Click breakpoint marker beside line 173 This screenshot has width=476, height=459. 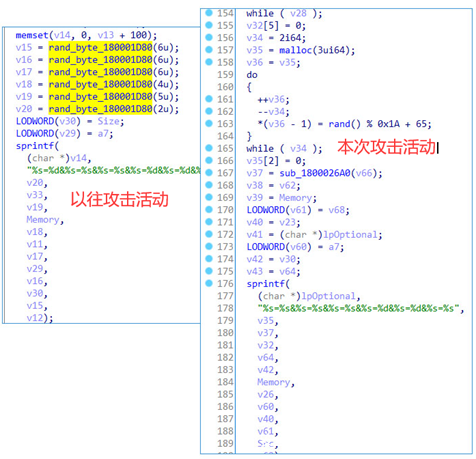click(x=209, y=246)
